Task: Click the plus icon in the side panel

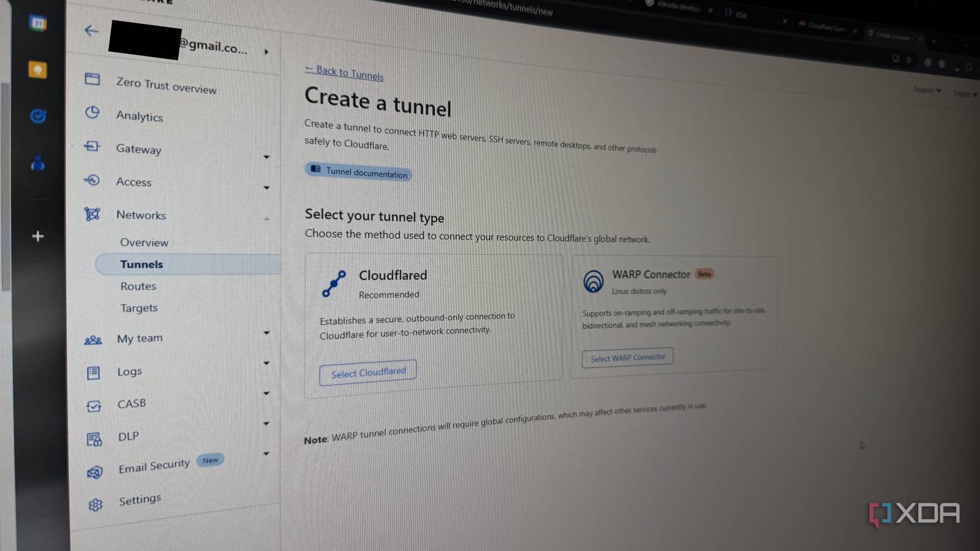Action: pos(38,236)
